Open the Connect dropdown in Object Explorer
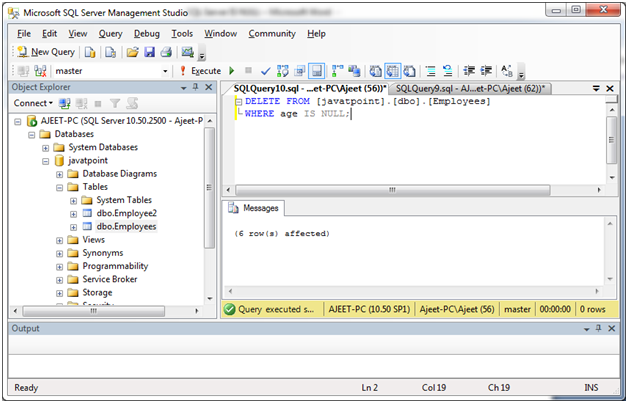This screenshot has height=403, width=628. pyautogui.click(x=33, y=103)
